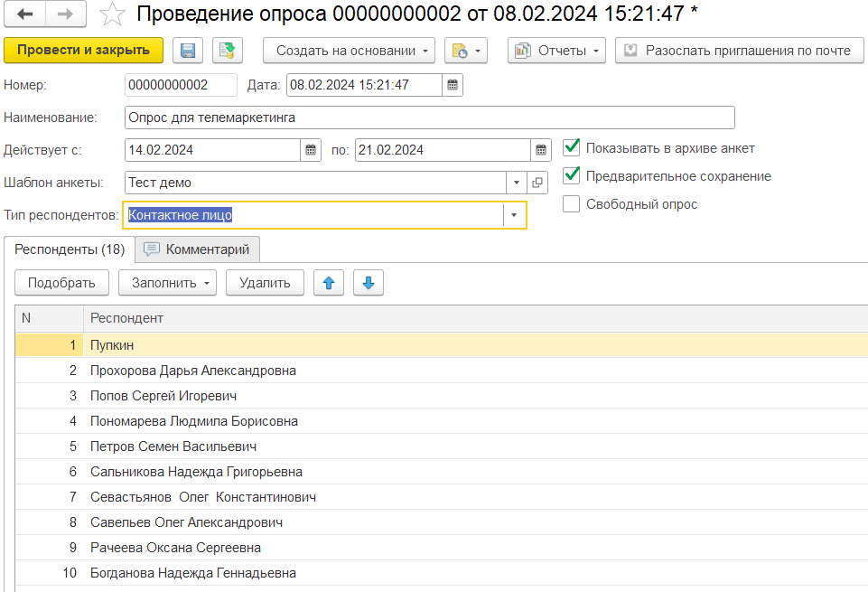Image resolution: width=868 pixels, height=592 pixels.
Task: Expand the Тип респондентов dropdown
Action: point(514,215)
